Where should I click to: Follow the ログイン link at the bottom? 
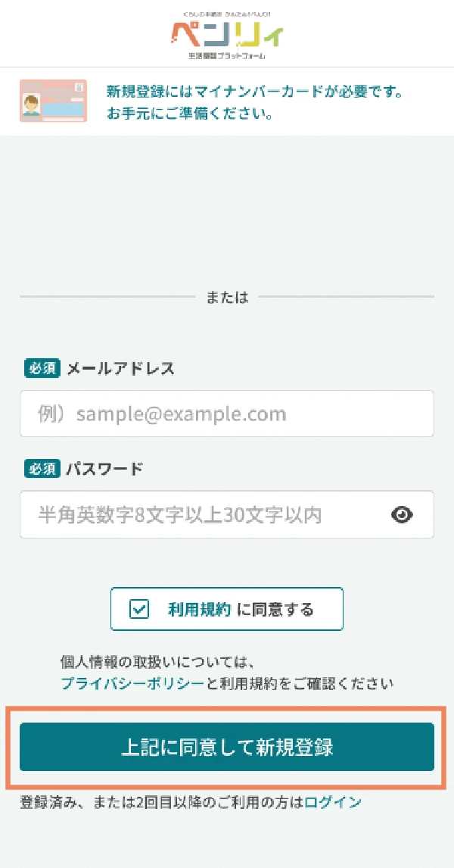click(333, 802)
